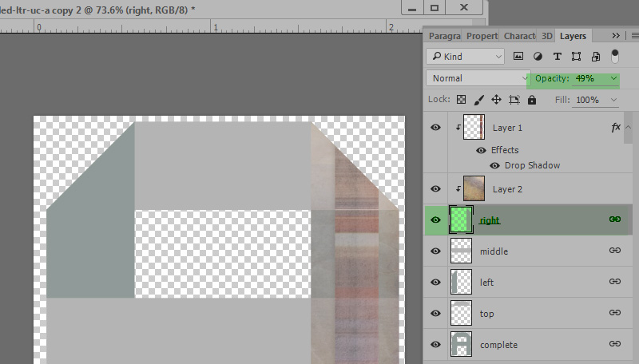Image resolution: width=639 pixels, height=364 pixels.
Task: Switch to the Paragraph tab
Action: (x=444, y=36)
